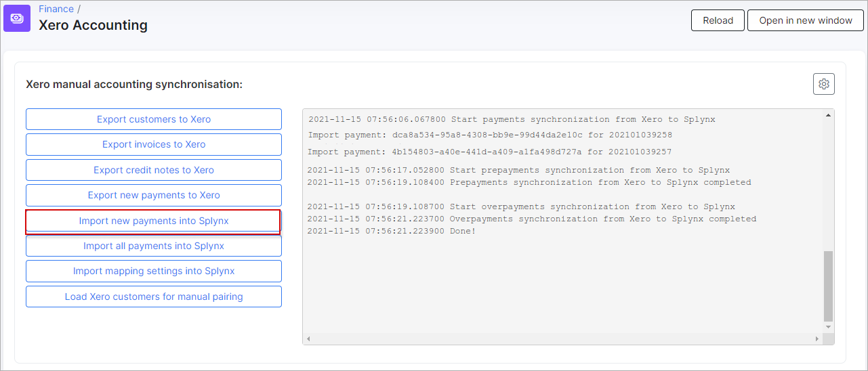Image resolution: width=868 pixels, height=371 pixels.
Task: Select 'Start payments synchronization' log line
Action: [512, 119]
